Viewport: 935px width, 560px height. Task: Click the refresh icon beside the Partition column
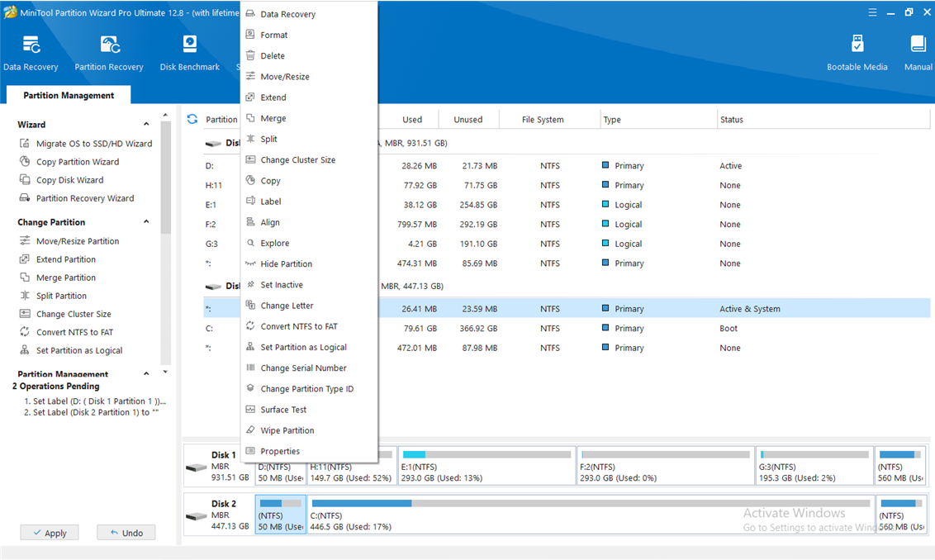click(192, 119)
